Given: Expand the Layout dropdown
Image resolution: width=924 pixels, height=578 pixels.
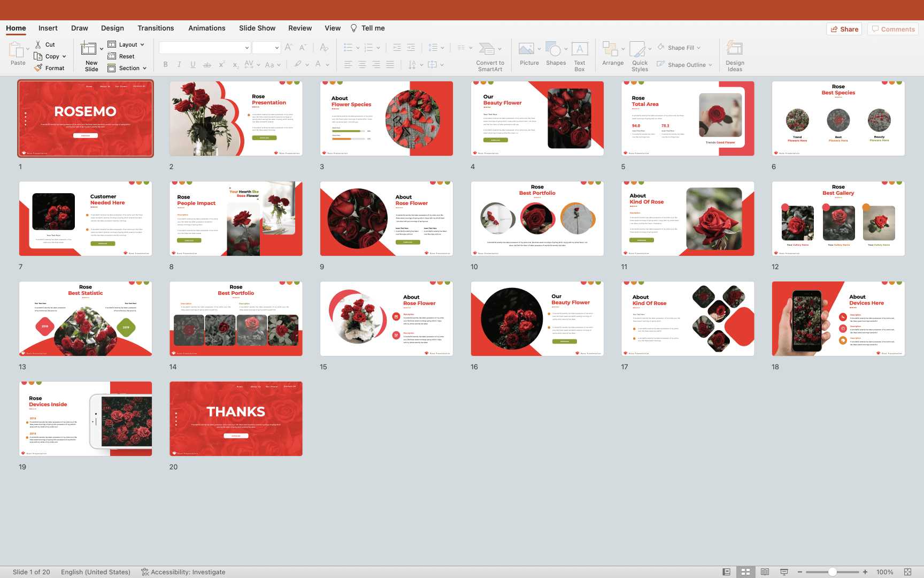Looking at the screenshot, I should click(127, 44).
